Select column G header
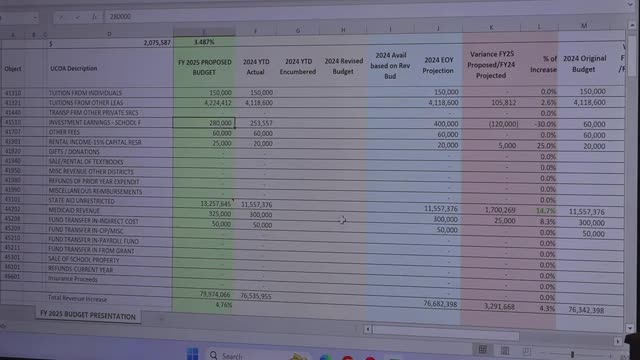The image size is (640, 360). (298, 31)
